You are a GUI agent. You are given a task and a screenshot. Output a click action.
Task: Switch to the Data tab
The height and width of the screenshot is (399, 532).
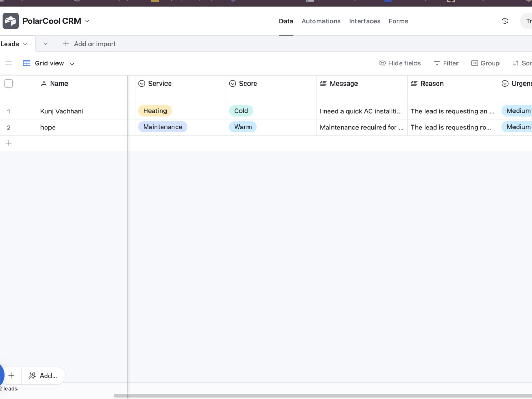click(x=286, y=21)
